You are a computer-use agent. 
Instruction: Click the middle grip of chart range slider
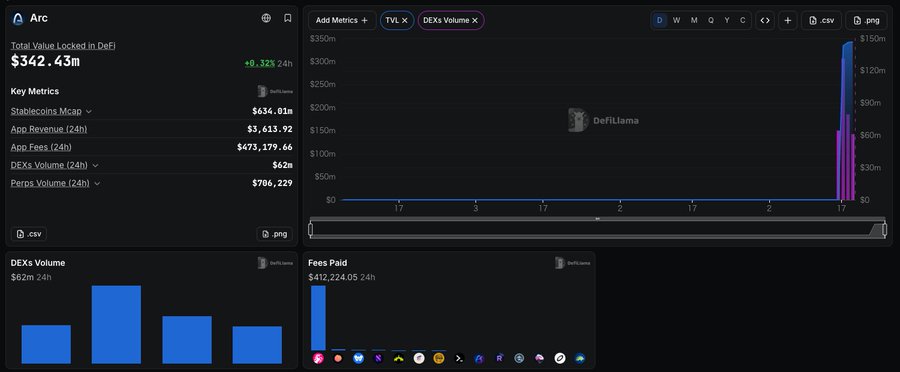(x=598, y=219)
